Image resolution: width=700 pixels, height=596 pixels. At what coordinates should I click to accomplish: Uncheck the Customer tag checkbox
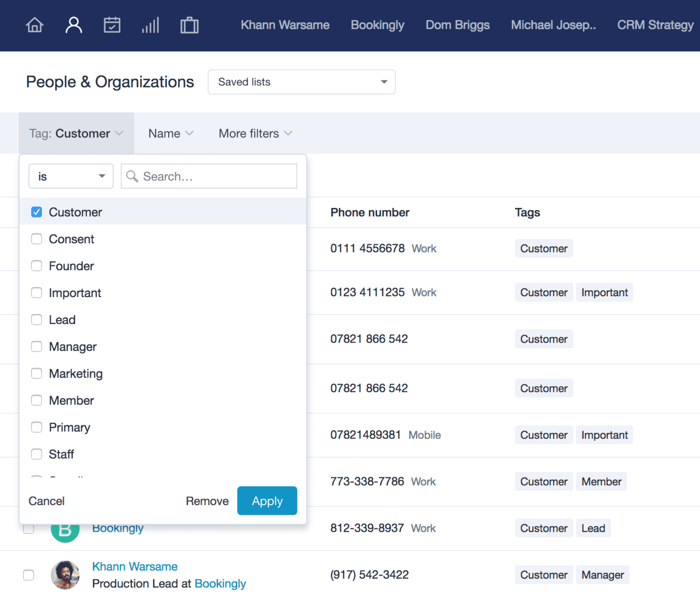[37, 212]
